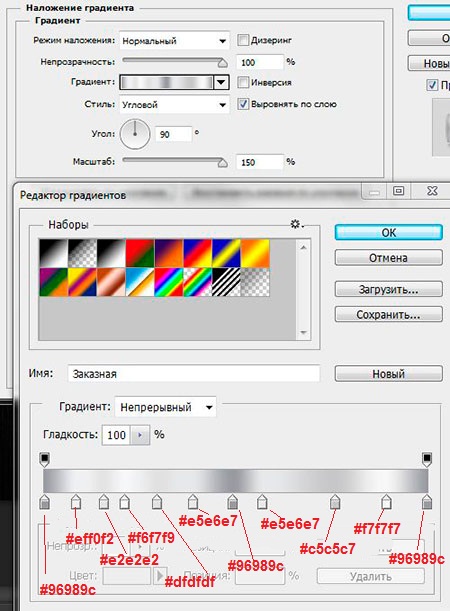
Task: Choose the blue-red-yellow gradient preset
Action: [x=198, y=253]
